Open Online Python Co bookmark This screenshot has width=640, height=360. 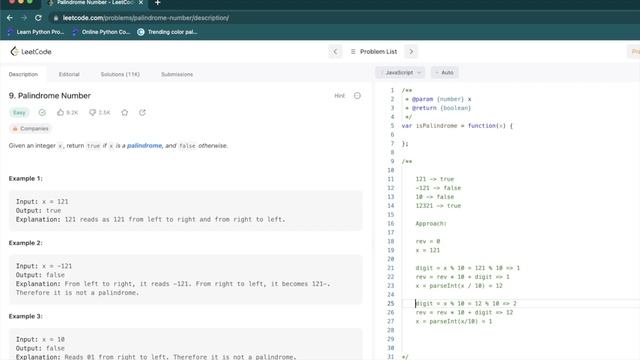pyautogui.click(x=101, y=32)
